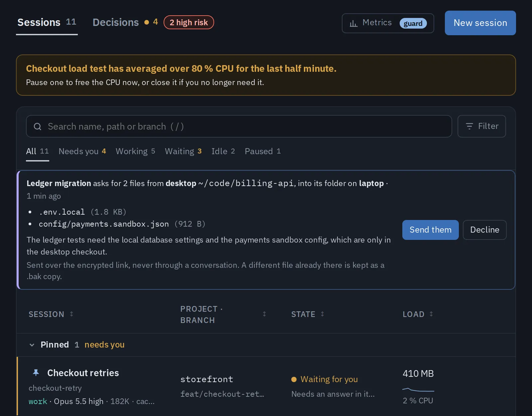
Task: Open the Metrics button
Action: tap(388, 23)
